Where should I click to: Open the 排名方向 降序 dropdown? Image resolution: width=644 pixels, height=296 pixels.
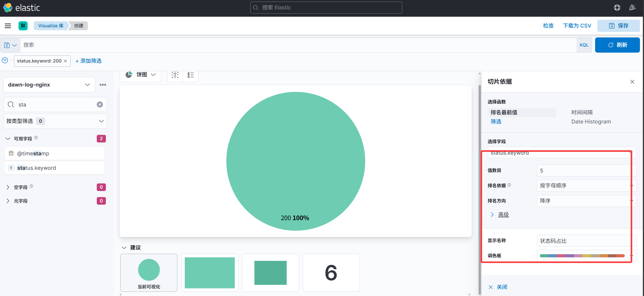pyautogui.click(x=586, y=201)
